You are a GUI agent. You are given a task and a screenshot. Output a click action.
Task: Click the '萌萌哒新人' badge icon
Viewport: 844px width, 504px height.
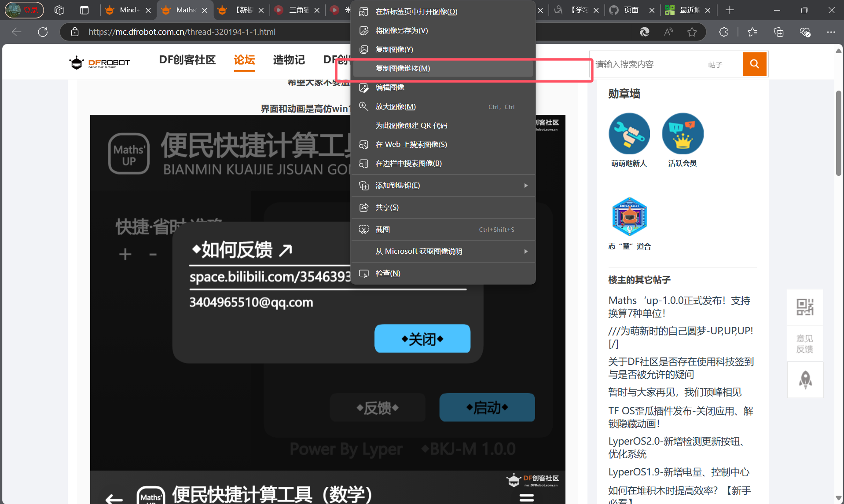pyautogui.click(x=629, y=134)
